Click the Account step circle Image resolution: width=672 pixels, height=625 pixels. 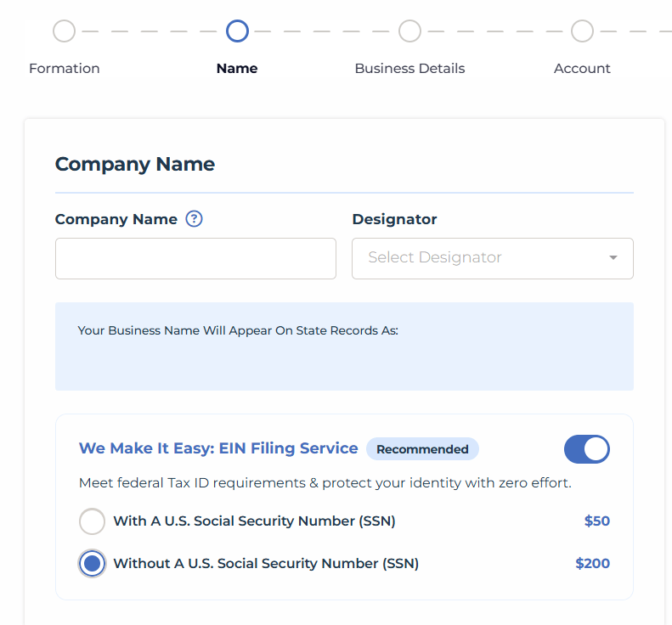582,31
